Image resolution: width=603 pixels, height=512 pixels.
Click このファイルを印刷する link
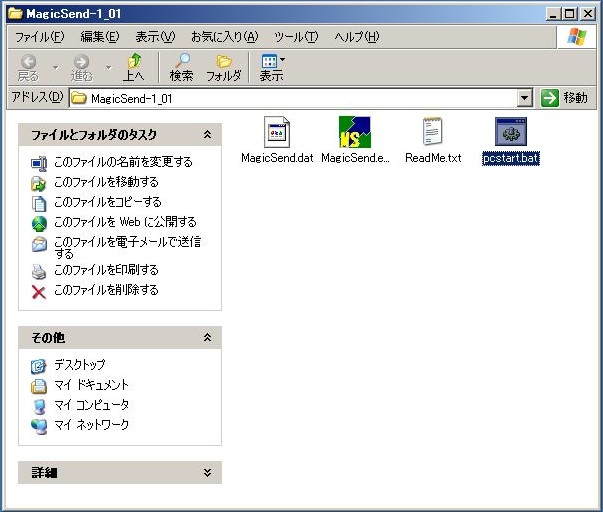coord(106,270)
